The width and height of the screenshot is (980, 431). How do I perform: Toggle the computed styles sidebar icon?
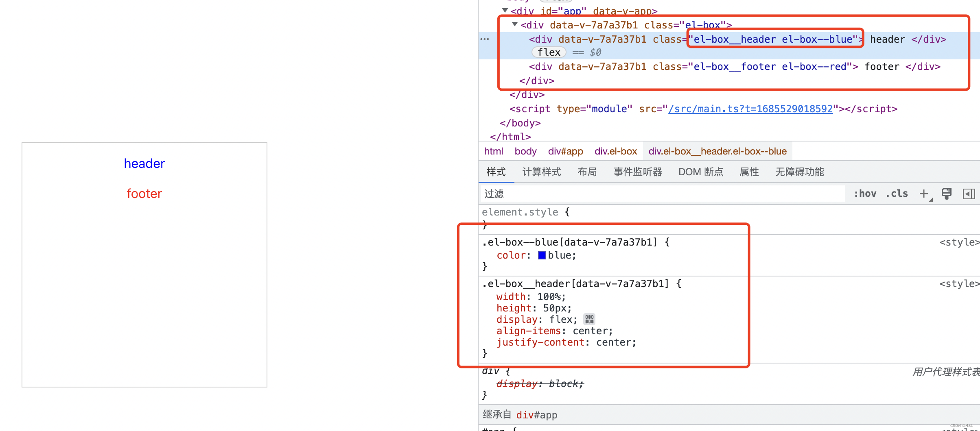(969, 194)
